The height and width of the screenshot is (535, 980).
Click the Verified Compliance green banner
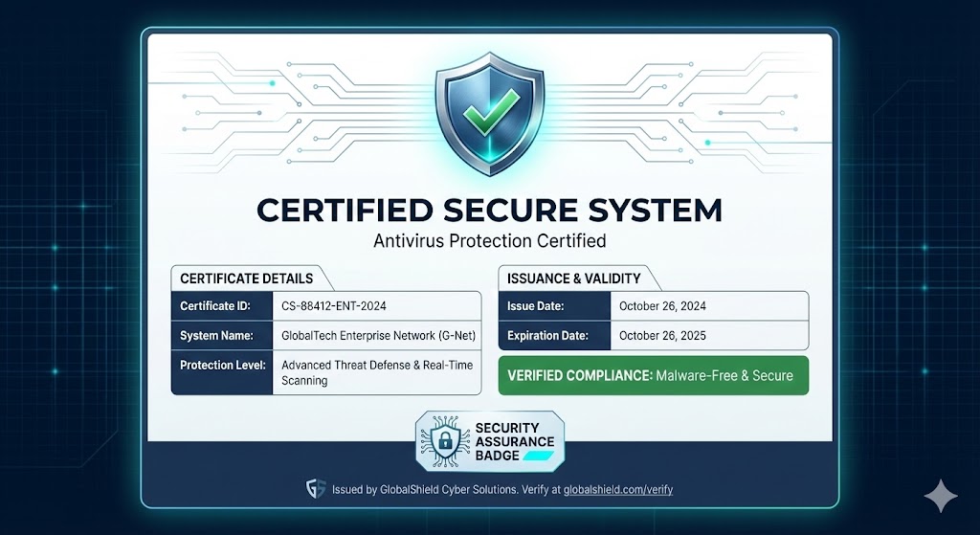click(653, 375)
